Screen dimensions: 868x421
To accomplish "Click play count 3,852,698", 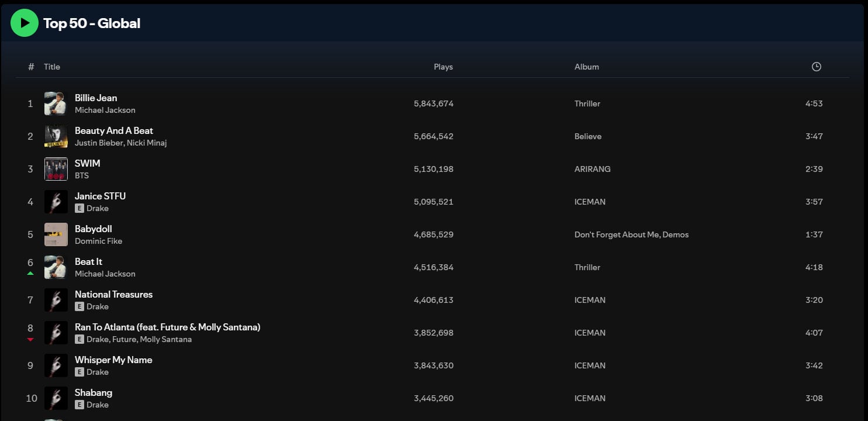I will [x=434, y=333].
